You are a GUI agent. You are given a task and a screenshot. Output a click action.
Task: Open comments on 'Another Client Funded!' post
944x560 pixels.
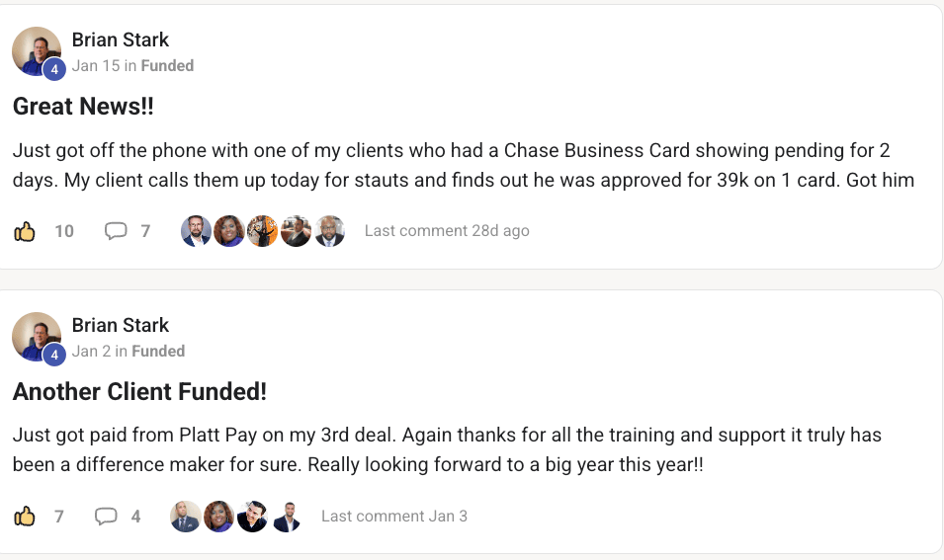pyautogui.click(x=106, y=517)
